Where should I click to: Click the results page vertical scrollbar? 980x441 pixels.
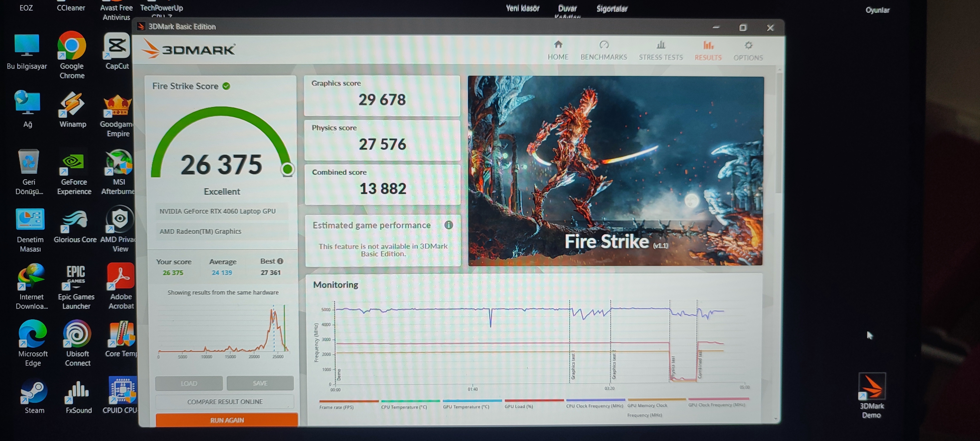pyautogui.click(x=779, y=133)
